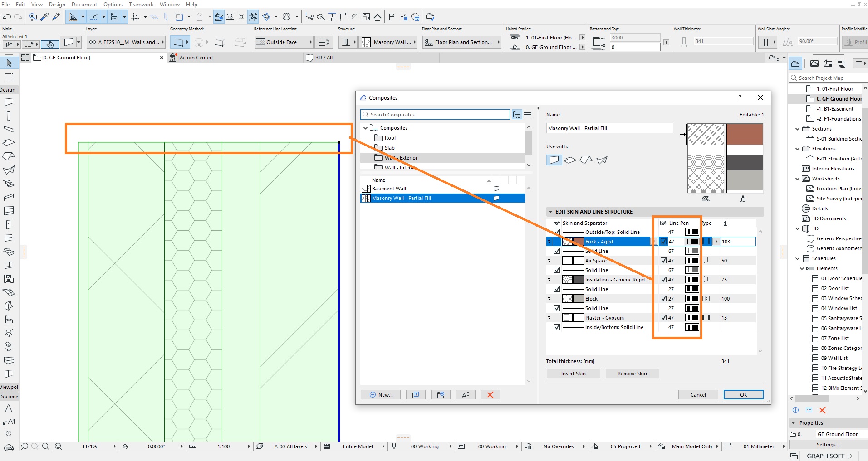Viewport: 868px width, 461px height.
Task: Open the Design menu
Action: tap(57, 4)
